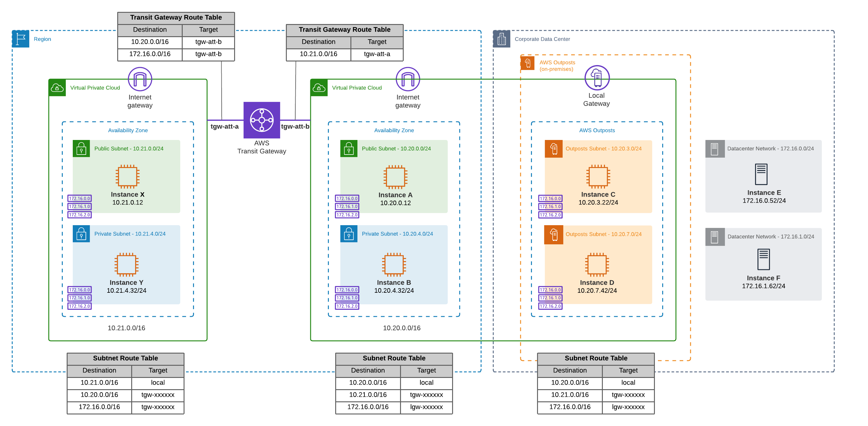This screenshot has width=868, height=426.
Task: Click the Corporate Data Center building icon
Action: [501, 39]
